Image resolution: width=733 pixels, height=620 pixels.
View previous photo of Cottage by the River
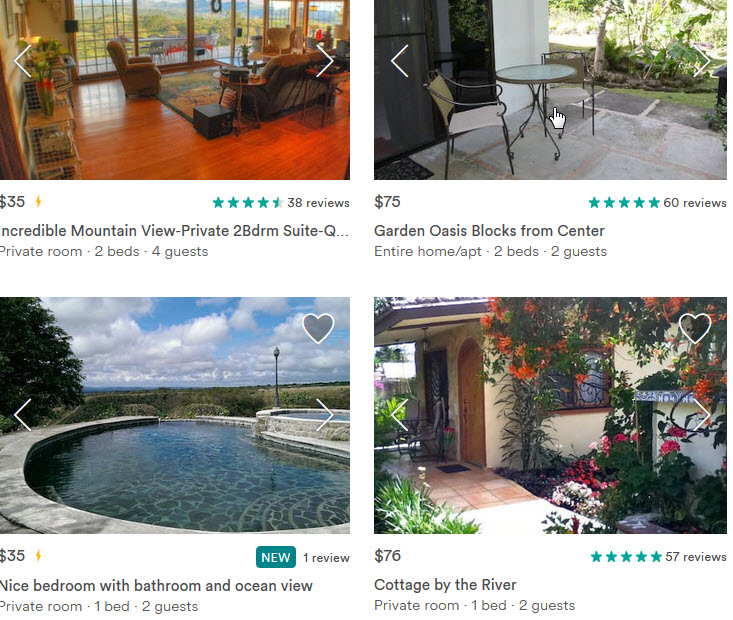pyautogui.click(x=400, y=415)
